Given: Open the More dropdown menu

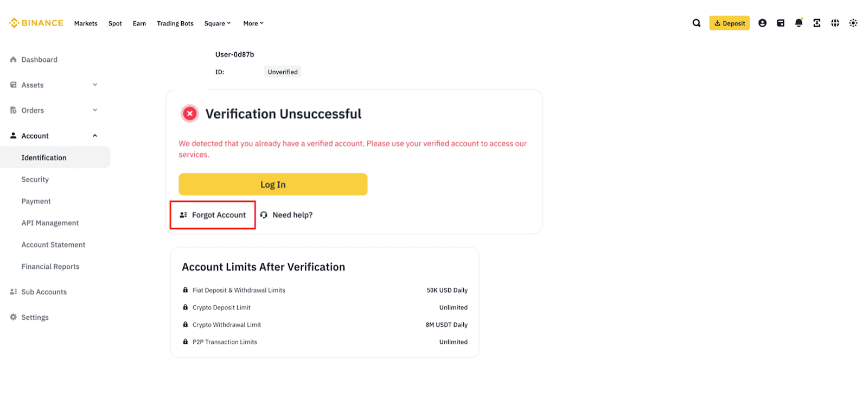Looking at the screenshot, I should pyautogui.click(x=253, y=23).
